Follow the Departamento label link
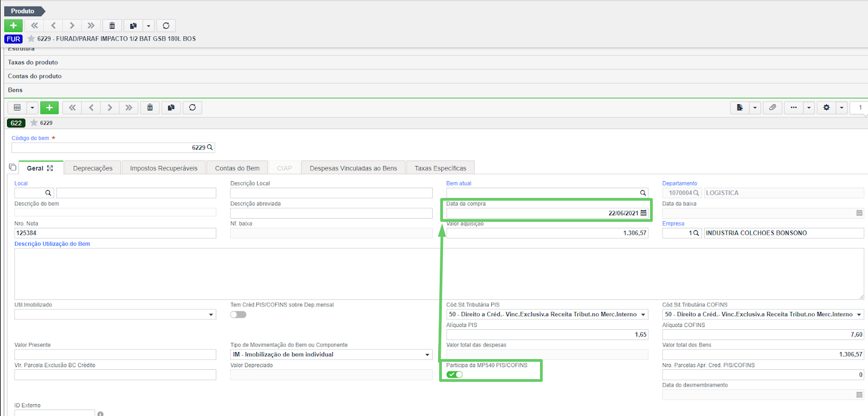The height and width of the screenshot is (416, 868). pos(680,183)
